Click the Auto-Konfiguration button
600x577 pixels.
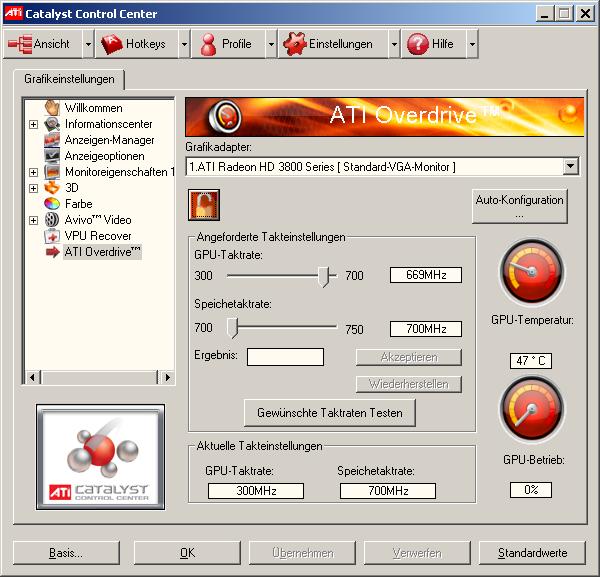coord(520,206)
